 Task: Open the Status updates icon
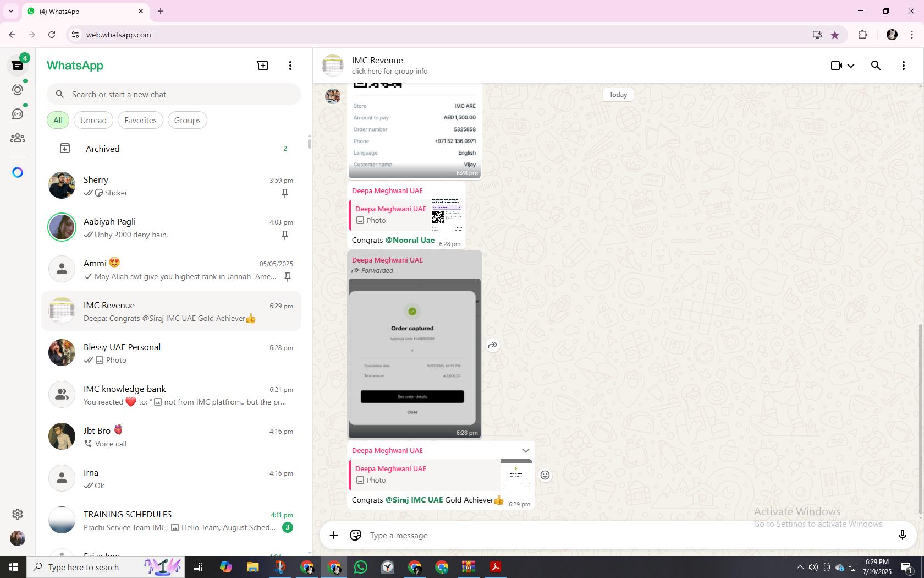[x=18, y=90]
